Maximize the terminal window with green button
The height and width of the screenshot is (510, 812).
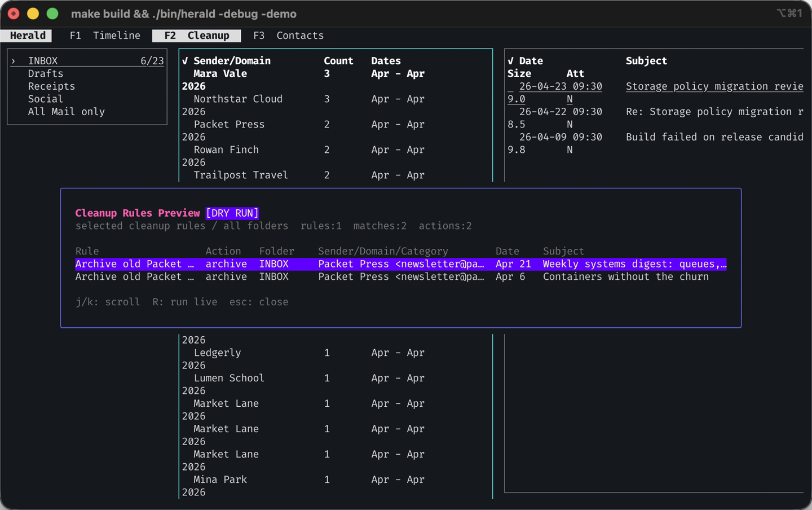(x=52, y=14)
